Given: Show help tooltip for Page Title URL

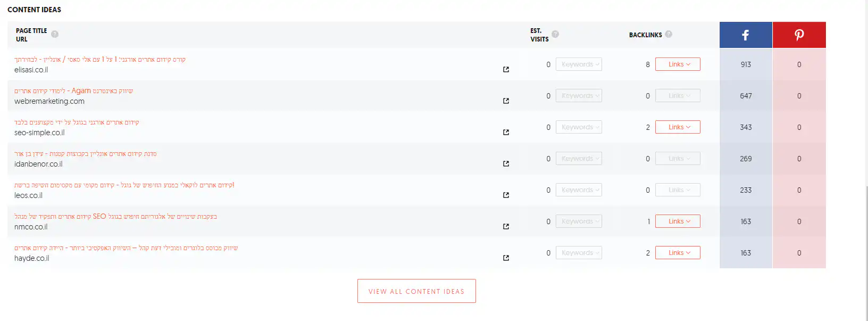Looking at the screenshot, I should point(55,34).
